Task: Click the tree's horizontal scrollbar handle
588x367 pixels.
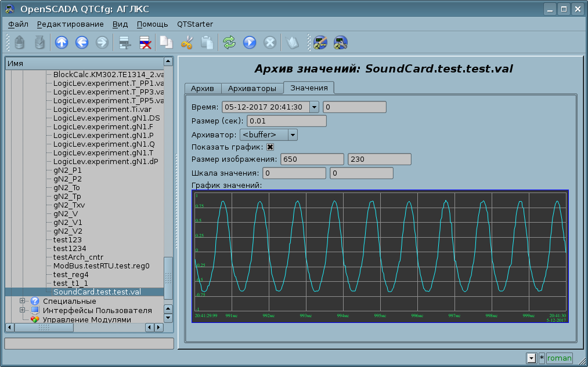Action: pyautogui.click(x=44, y=328)
